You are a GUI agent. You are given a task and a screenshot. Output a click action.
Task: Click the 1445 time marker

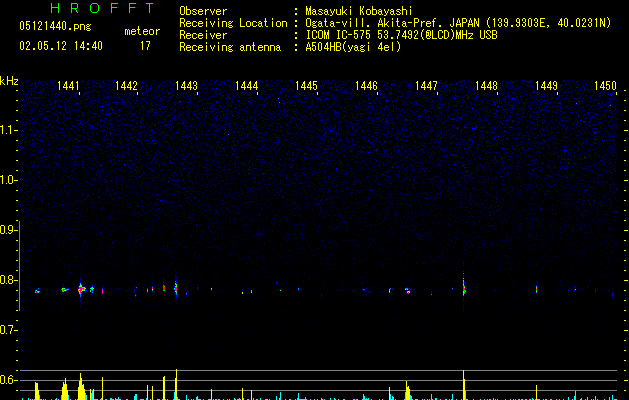pos(306,85)
